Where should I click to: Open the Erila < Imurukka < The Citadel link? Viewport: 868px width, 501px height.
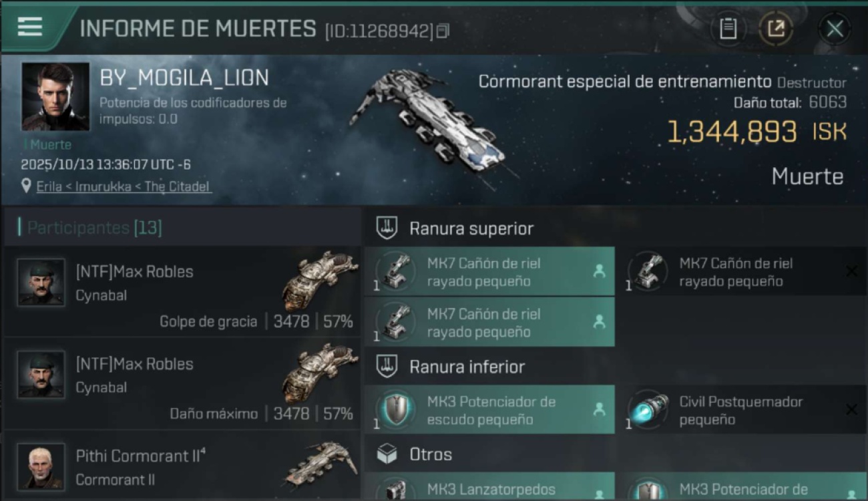tap(124, 186)
